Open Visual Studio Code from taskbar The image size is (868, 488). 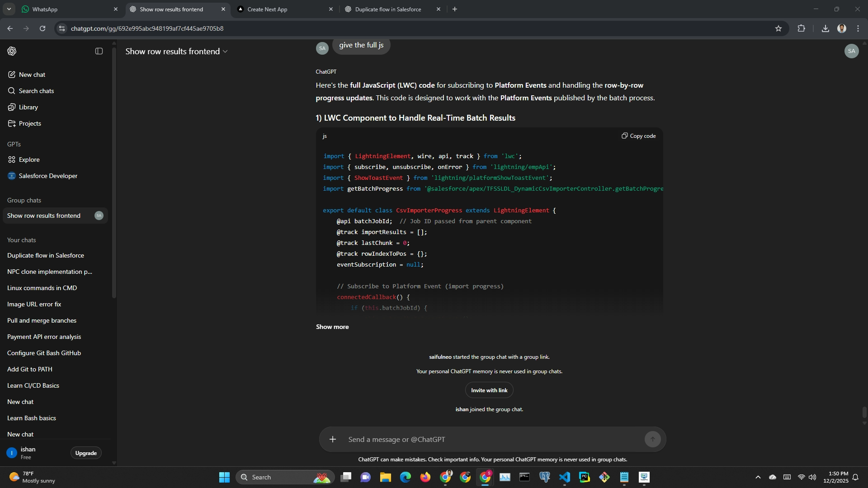click(x=565, y=477)
